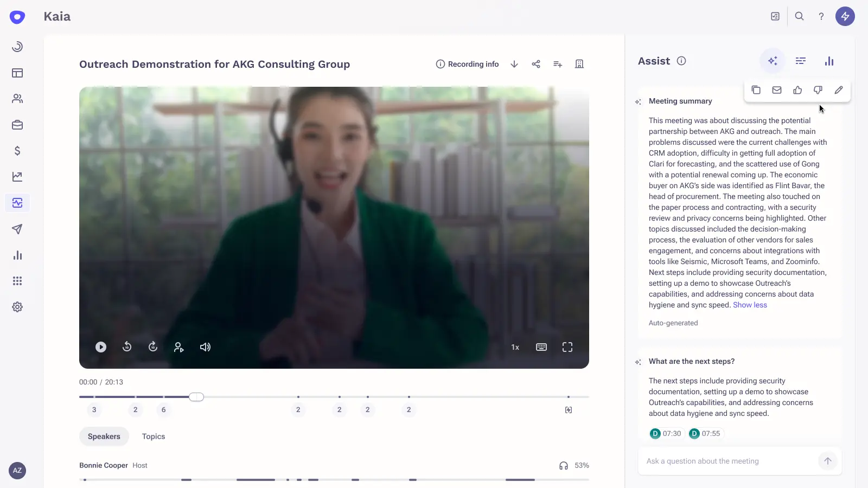868x488 pixels.
Task: Jump to the 07:30 timestamp
Action: [x=666, y=433]
